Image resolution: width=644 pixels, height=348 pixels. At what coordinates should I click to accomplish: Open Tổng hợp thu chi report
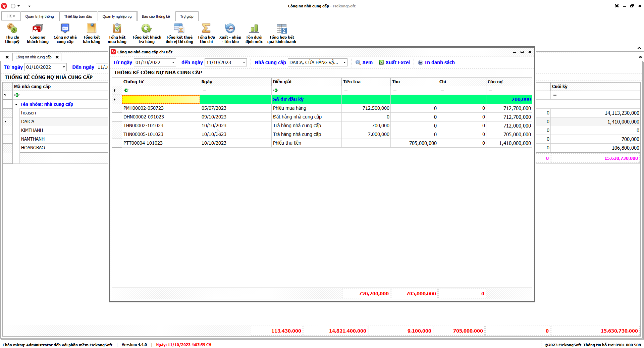(206, 33)
